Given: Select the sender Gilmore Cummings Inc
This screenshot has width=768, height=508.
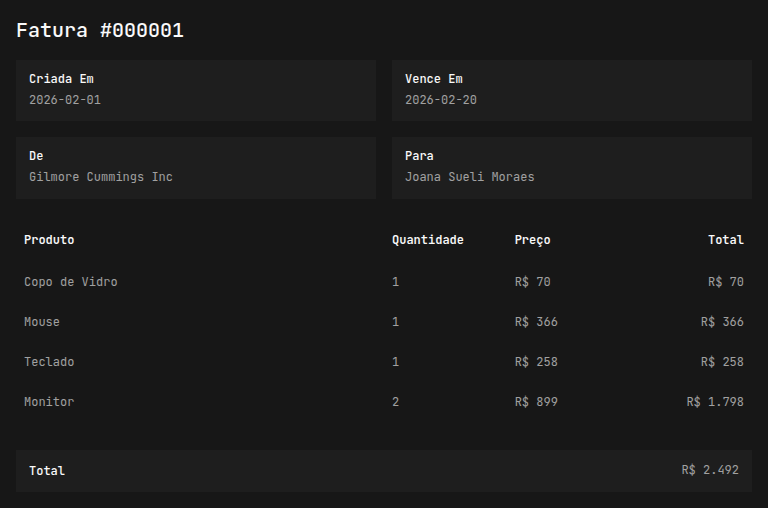Looking at the screenshot, I should (x=101, y=177).
